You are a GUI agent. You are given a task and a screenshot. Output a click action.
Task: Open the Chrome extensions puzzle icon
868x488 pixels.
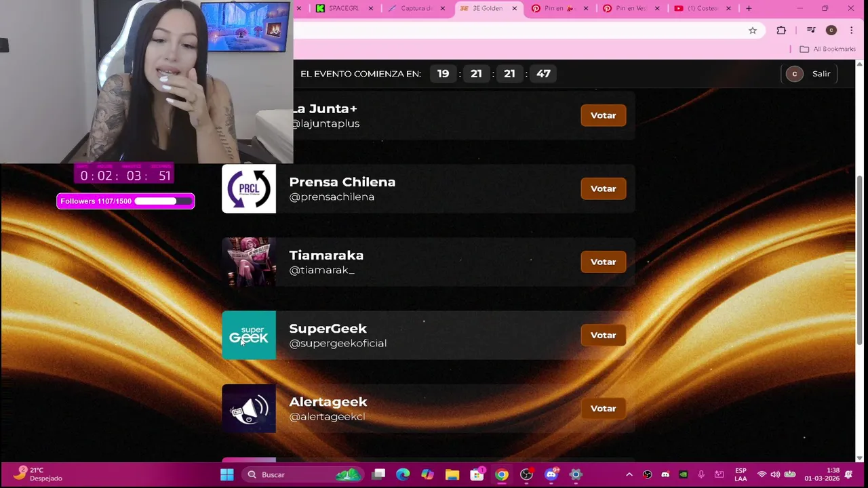[781, 30]
